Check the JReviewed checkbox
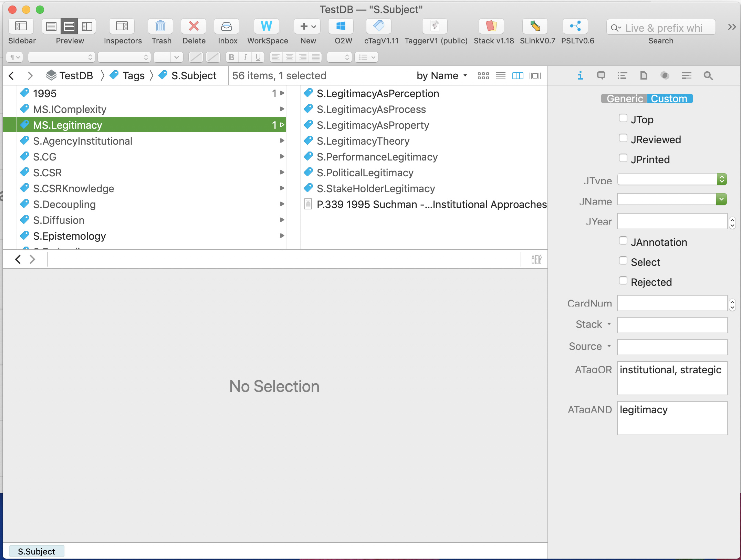The width and height of the screenshot is (741, 560). click(x=623, y=138)
